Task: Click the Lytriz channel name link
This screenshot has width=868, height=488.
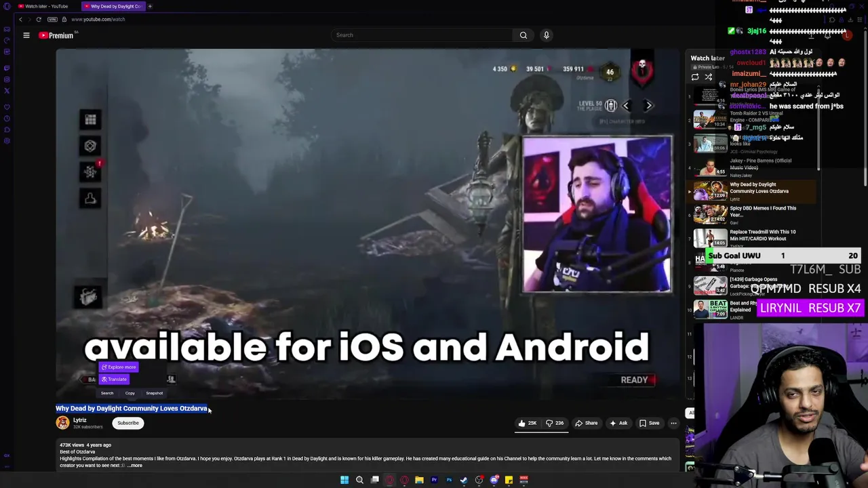Action: click(80, 420)
